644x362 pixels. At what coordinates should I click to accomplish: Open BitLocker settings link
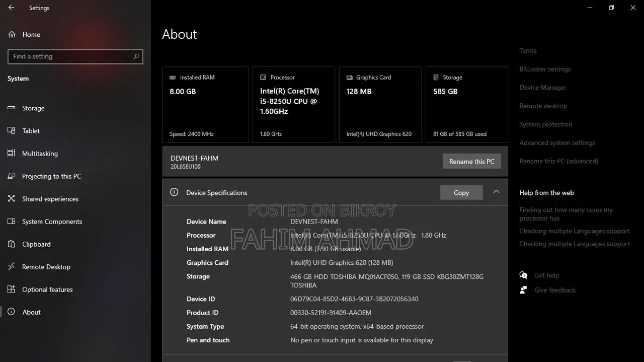point(545,69)
